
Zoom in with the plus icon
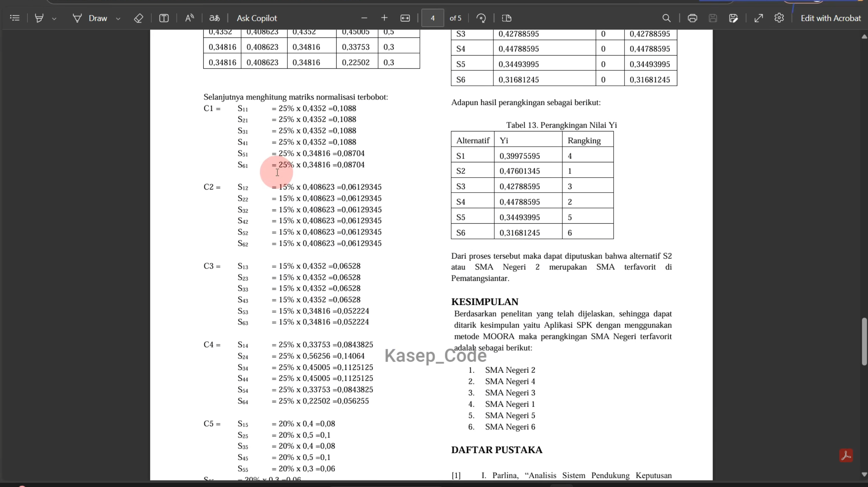click(384, 18)
